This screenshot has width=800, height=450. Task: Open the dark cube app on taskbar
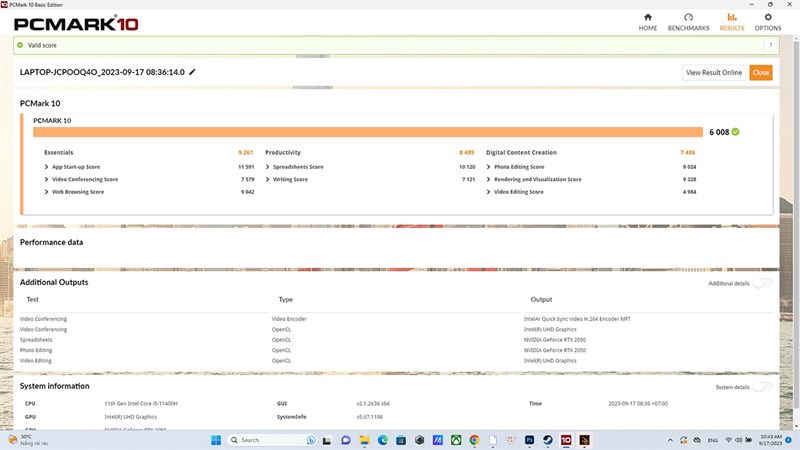(419, 440)
